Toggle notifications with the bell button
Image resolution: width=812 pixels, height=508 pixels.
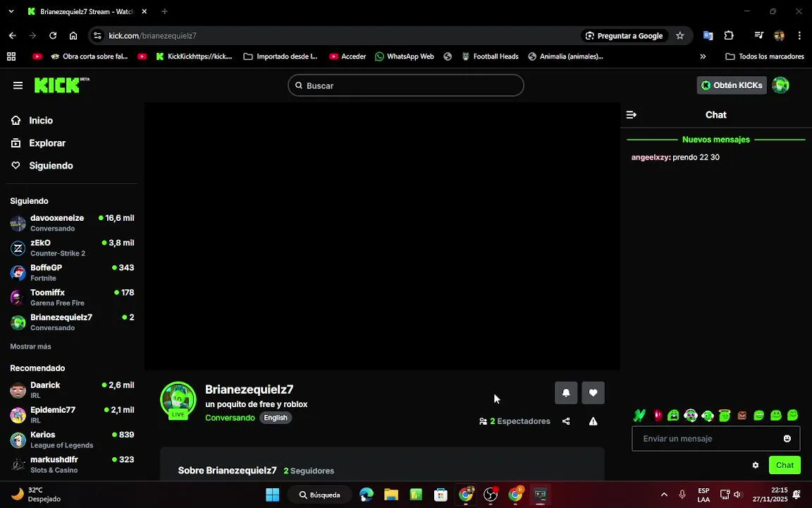[566, 393]
